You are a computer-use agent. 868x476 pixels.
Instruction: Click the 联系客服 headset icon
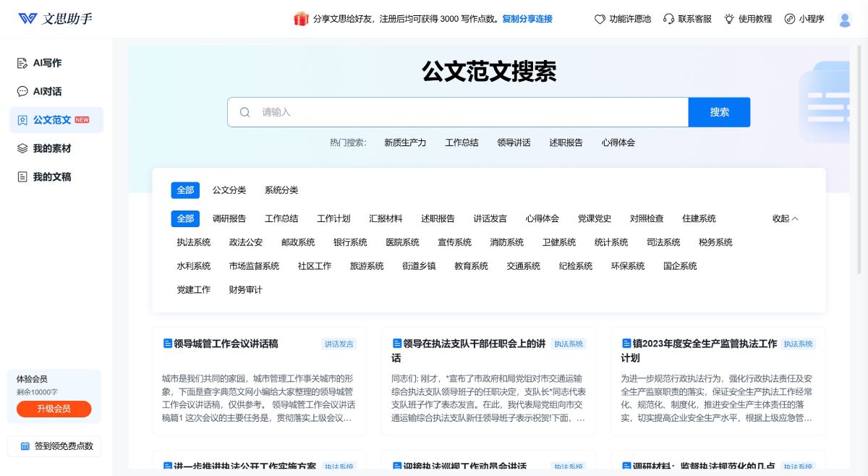(x=668, y=19)
